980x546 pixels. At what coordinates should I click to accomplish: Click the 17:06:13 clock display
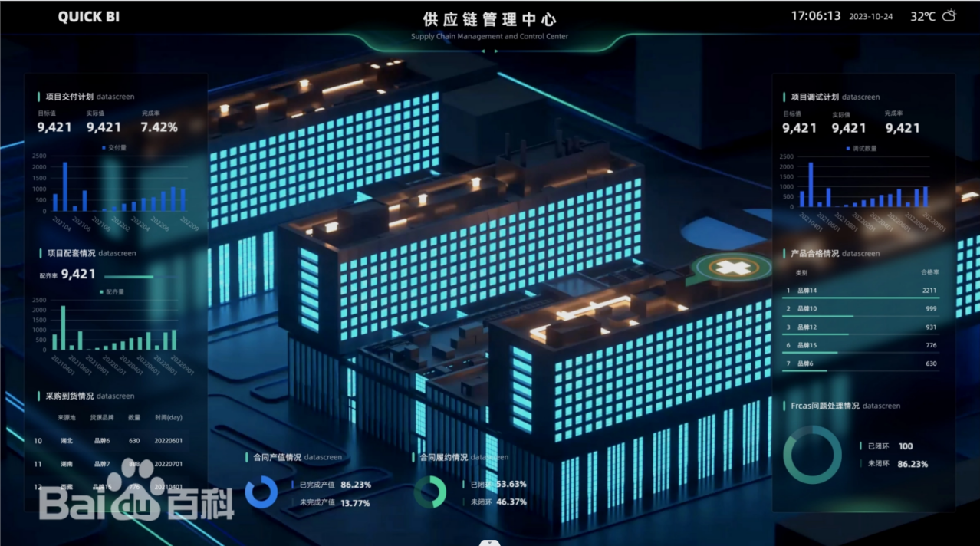[x=816, y=15]
